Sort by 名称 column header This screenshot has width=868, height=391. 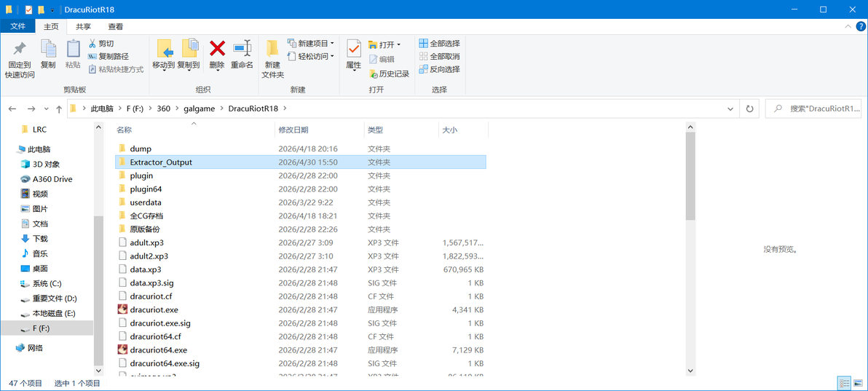193,130
